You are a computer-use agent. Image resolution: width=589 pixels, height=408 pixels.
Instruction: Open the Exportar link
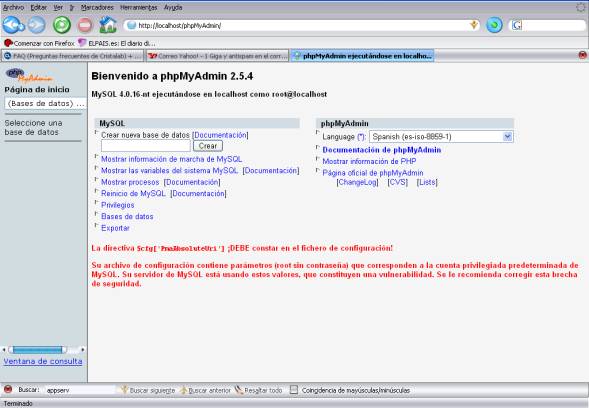115,228
